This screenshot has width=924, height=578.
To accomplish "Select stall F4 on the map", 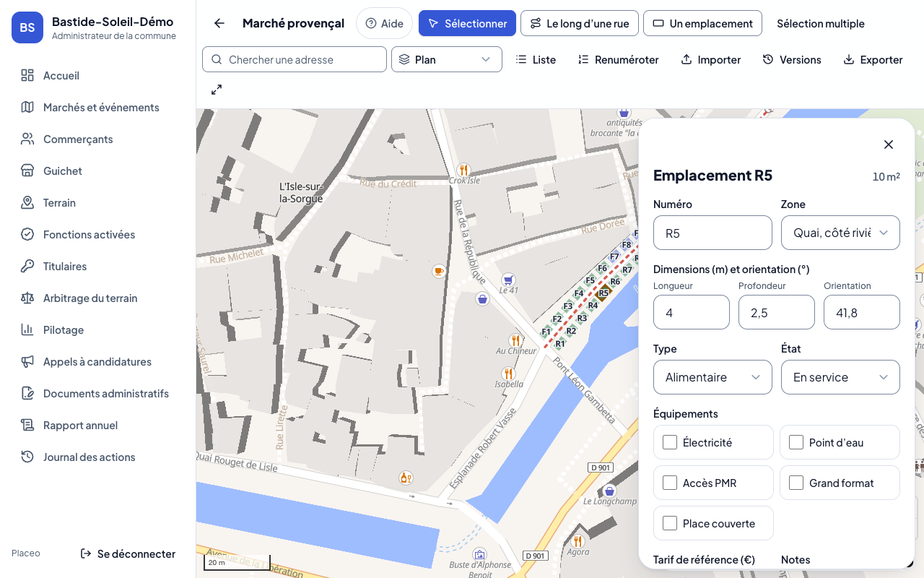I will 579,293.
